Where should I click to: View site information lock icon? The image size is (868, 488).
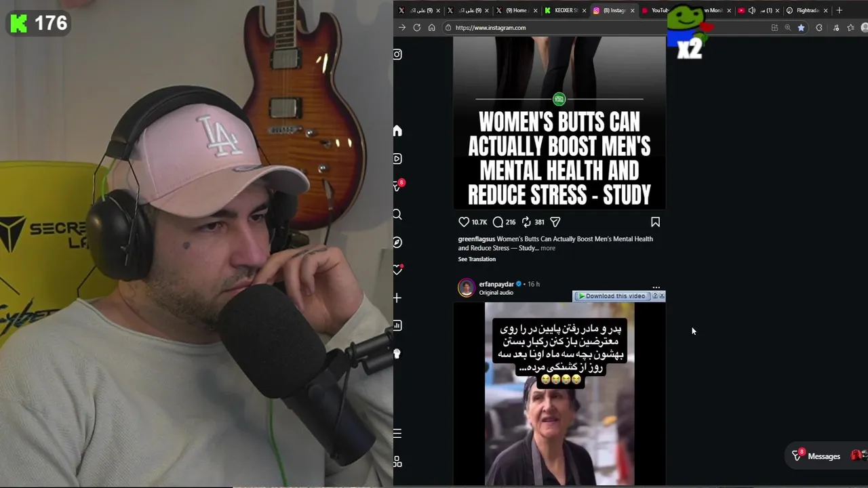[x=448, y=28]
